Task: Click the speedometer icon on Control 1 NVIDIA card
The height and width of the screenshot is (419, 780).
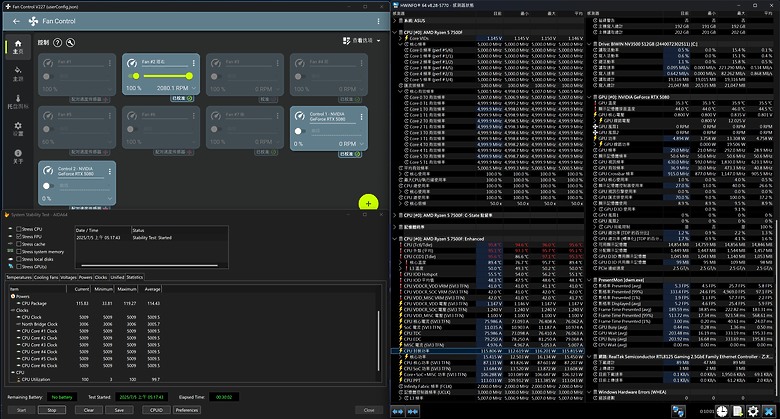Action: click(x=299, y=116)
